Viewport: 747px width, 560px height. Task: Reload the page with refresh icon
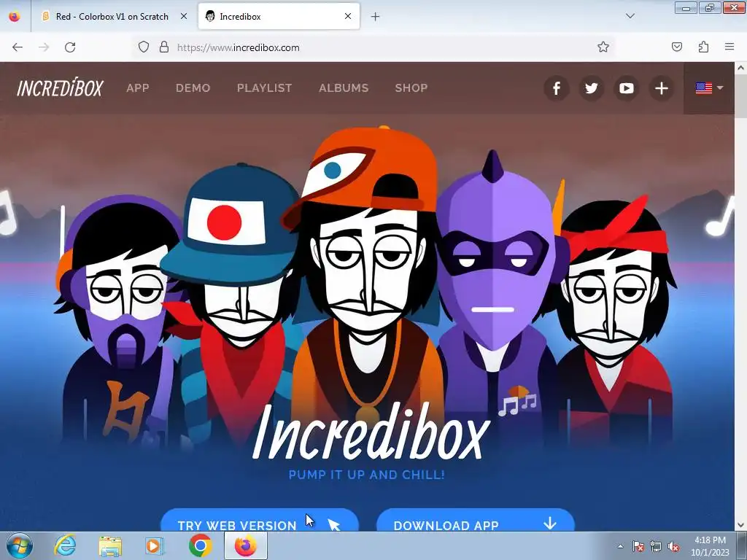click(70, 47)
